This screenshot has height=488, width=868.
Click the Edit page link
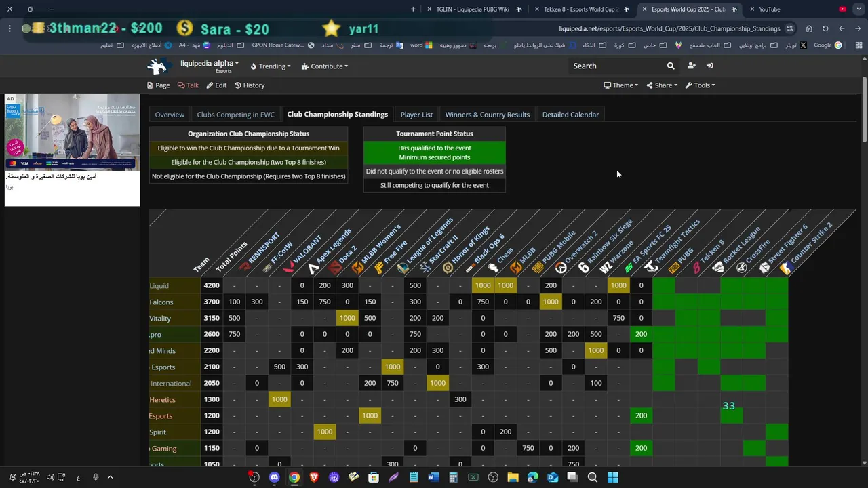(216, 85)
